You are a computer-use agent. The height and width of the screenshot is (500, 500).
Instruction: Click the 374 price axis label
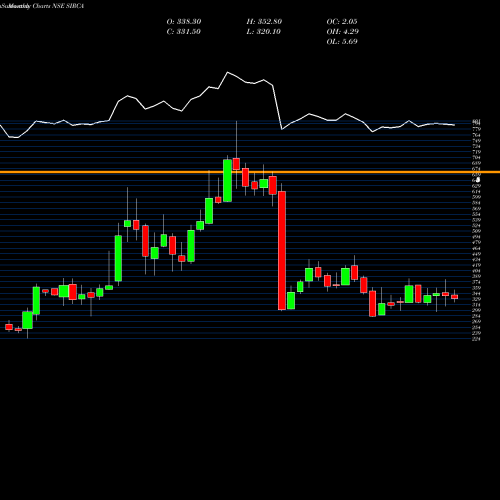point(476,282)
